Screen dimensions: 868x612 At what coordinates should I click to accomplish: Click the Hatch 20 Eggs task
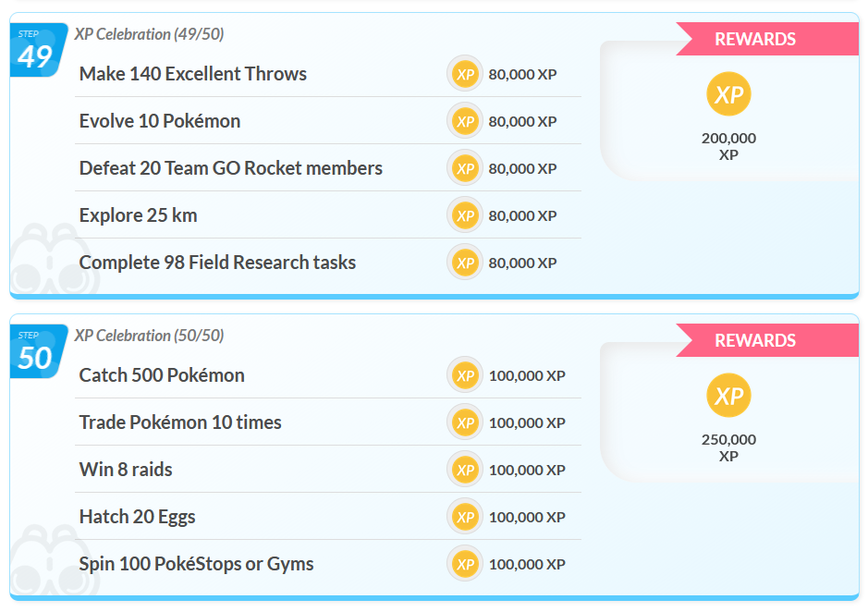pos(138,517)
